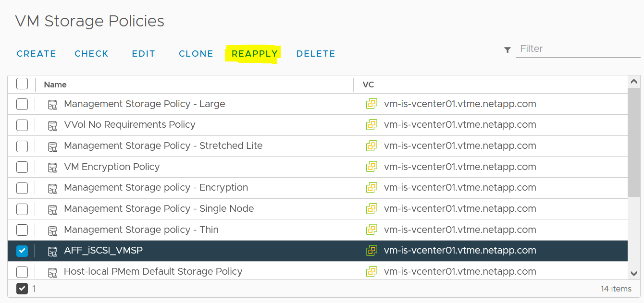
Task: Click storage policy icon beside VVol No Requirements Policy
Action: pyautogui.click(x=52, y=125)
